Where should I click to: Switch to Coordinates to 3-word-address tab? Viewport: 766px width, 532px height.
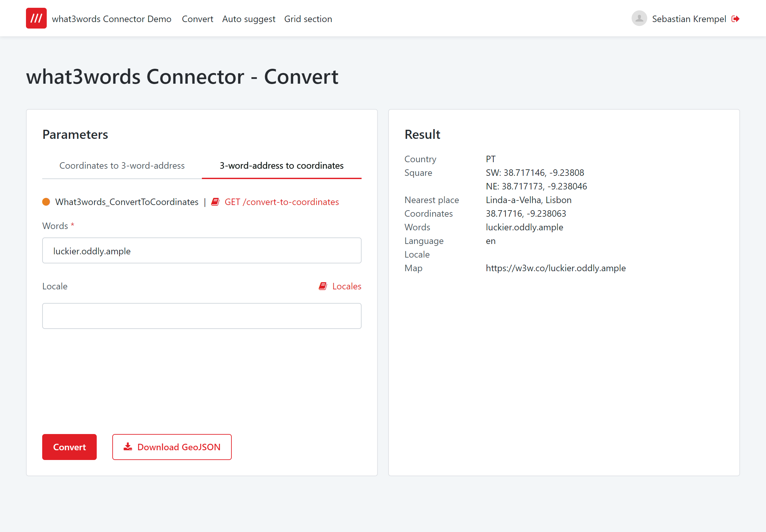point(122,166)
